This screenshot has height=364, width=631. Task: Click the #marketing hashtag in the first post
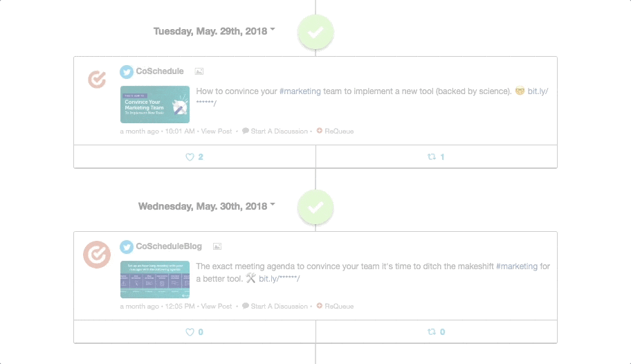tap(300, 91)
